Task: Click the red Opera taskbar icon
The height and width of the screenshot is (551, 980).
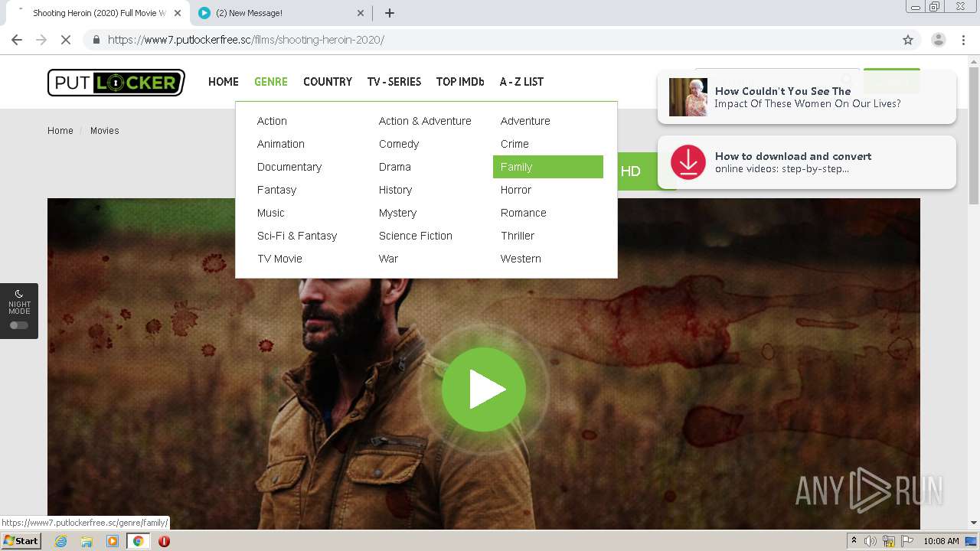Action: [x=164, y=541]
